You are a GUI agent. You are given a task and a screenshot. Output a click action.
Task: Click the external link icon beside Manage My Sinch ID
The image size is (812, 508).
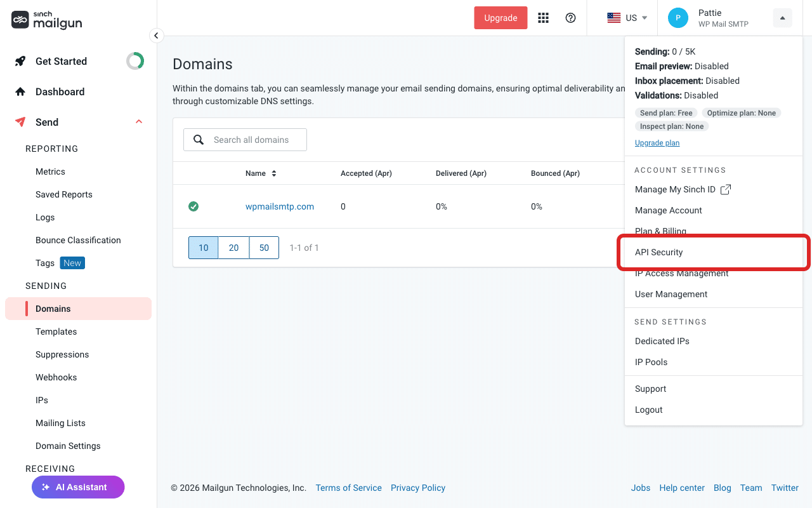pyautogui.click(x=726, y=189)
